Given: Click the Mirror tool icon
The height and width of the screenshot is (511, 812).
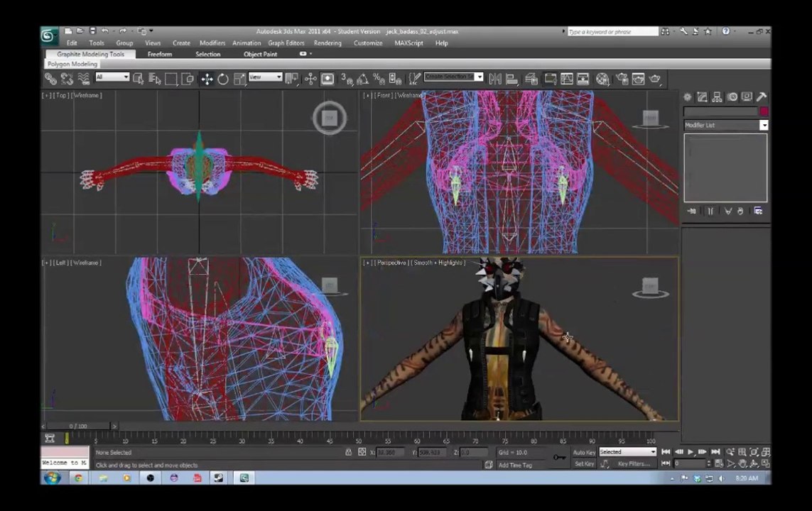Looking at the screenshot, I should [496, 79].
